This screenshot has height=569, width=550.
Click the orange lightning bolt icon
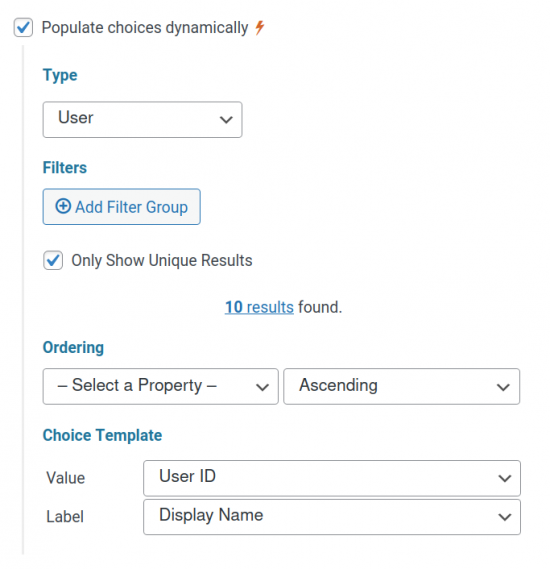pos(259,28)
